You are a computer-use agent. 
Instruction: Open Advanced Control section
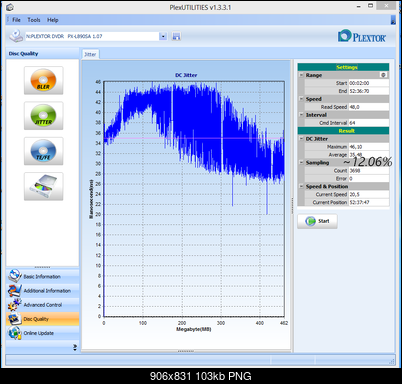43,305
